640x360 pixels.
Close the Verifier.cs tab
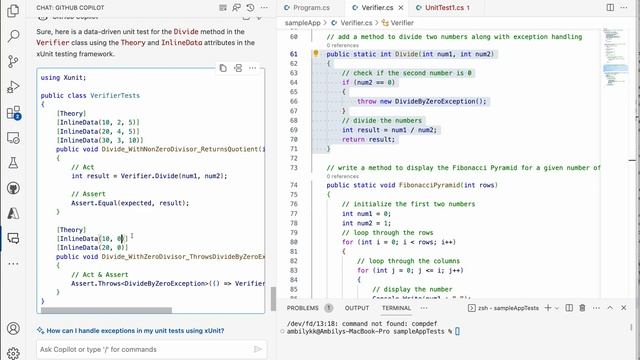(401, 7)
